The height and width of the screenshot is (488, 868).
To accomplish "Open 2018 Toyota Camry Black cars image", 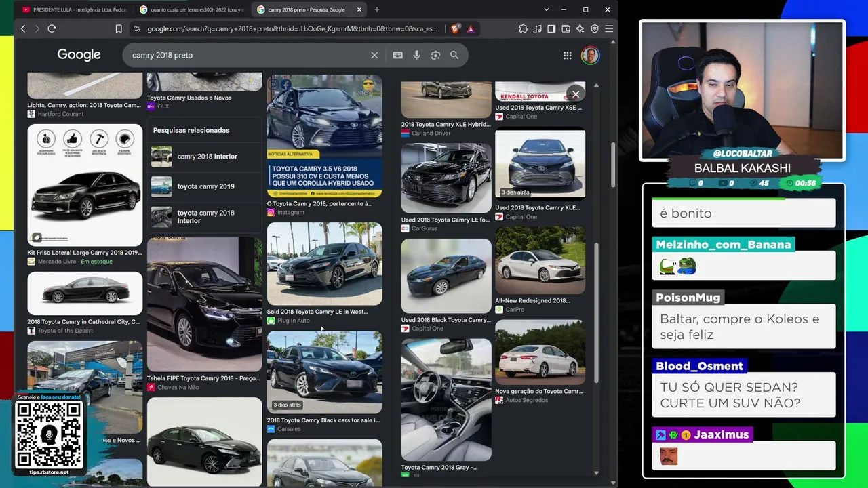I will coord(324,372).
